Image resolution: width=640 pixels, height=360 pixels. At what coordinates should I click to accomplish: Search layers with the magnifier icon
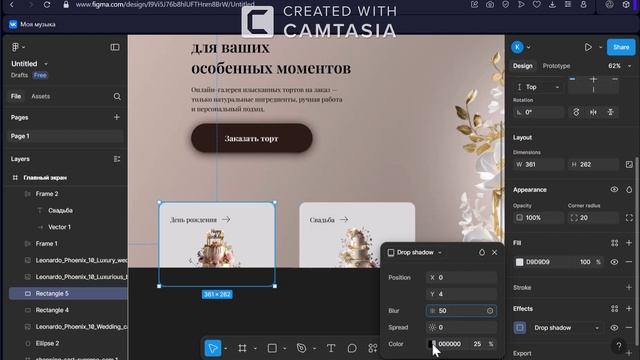point(117,96)
